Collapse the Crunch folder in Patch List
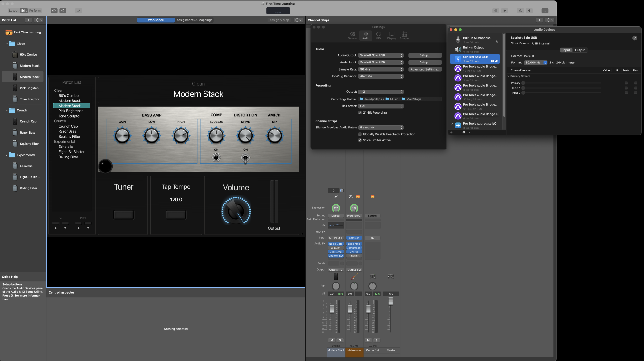Image resolution: width=644 pixels, height=361 pixels. click(6, 110)
